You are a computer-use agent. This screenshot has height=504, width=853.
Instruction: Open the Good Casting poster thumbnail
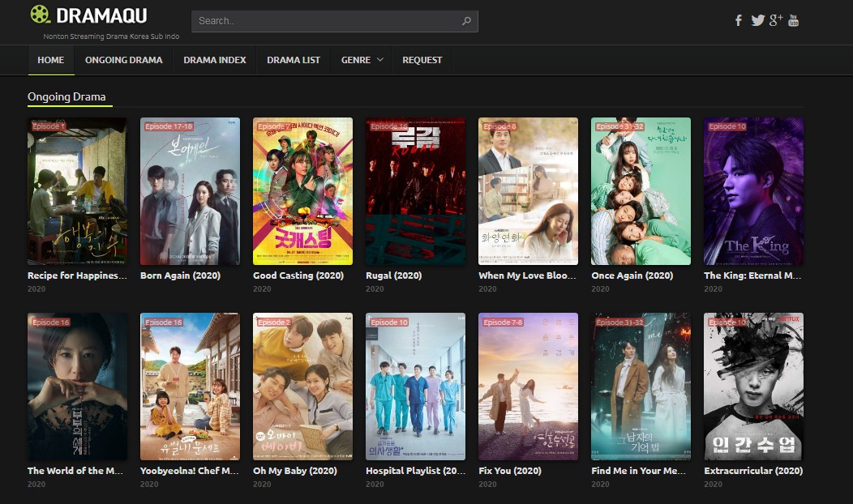[x=302, y=191]
